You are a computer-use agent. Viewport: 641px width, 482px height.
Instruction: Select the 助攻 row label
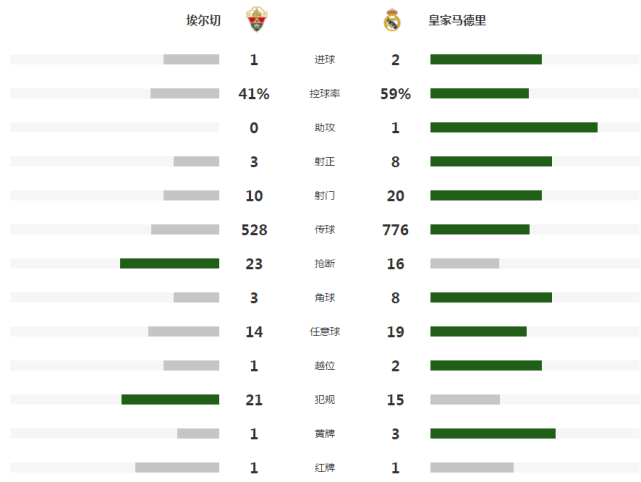pos(325,128)
